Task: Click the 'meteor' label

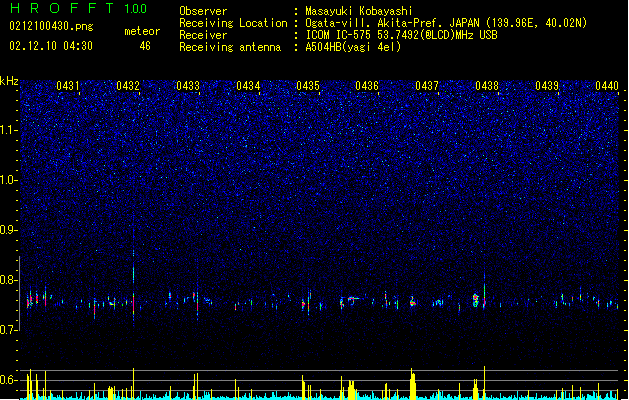Action: [x=142, y=31]
